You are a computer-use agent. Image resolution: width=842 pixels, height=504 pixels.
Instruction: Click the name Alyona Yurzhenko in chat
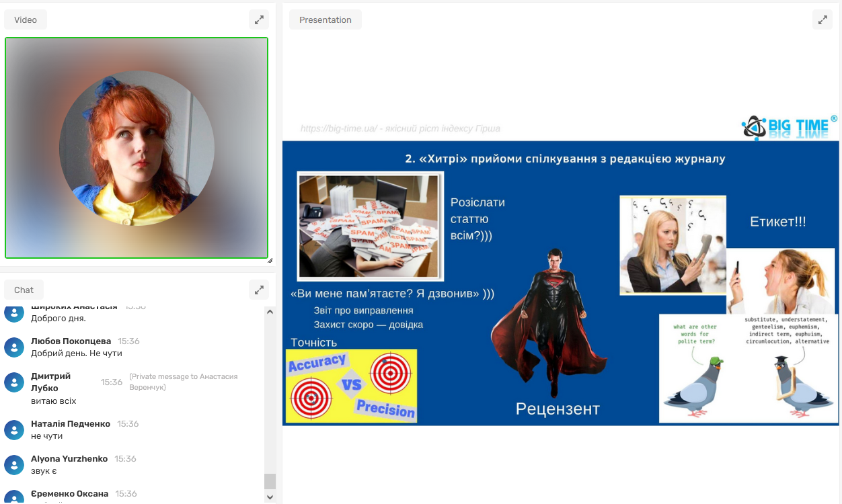pos(69,459)
